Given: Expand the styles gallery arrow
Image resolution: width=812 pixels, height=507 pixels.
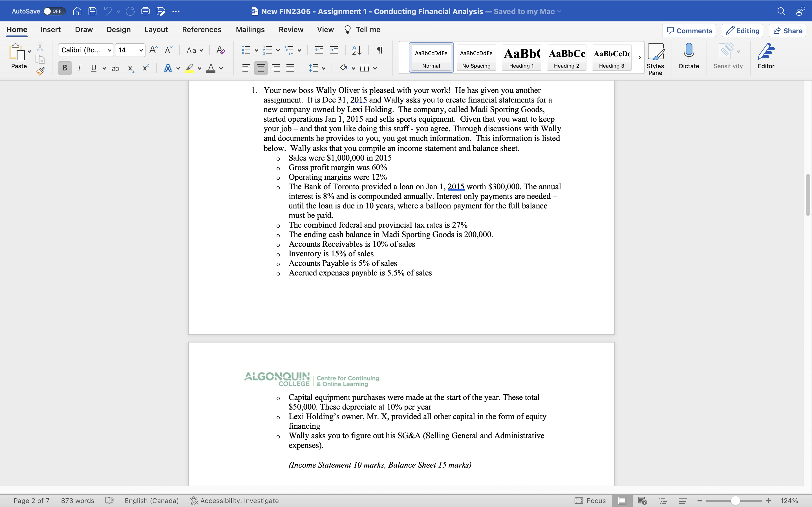Looking at the screenshot, I should (x=639, y=57).
